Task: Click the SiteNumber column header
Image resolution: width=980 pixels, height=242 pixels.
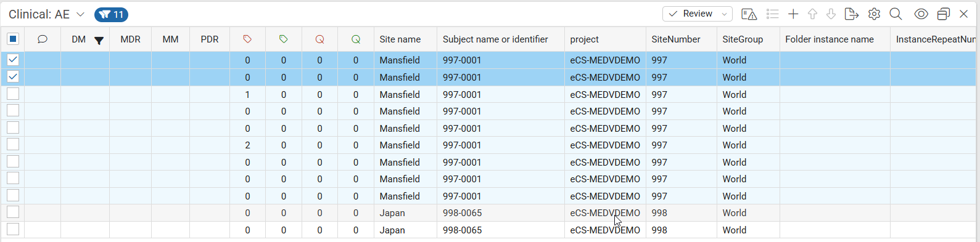Action: pos(676,39)
